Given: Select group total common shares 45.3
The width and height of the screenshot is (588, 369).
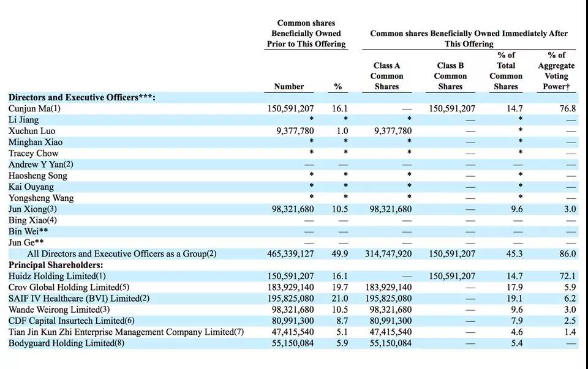Looking at the screenshot, I should pyautogui.click(x=514, y=254).
